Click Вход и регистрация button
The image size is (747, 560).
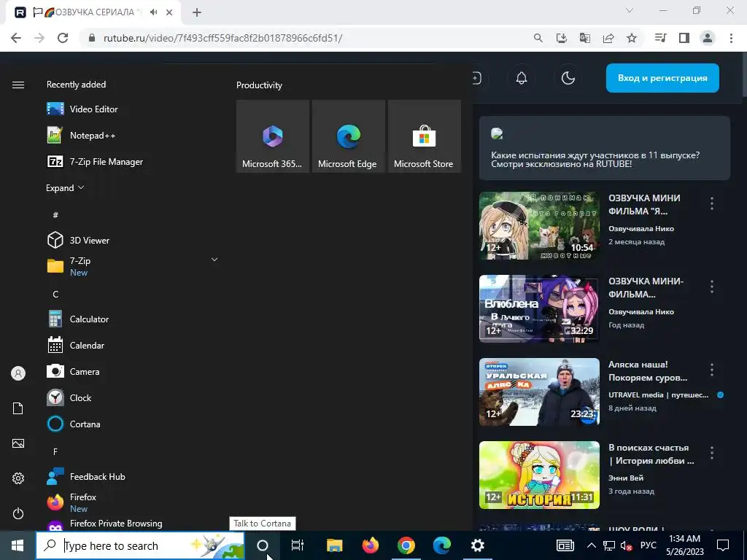point(662,78)
